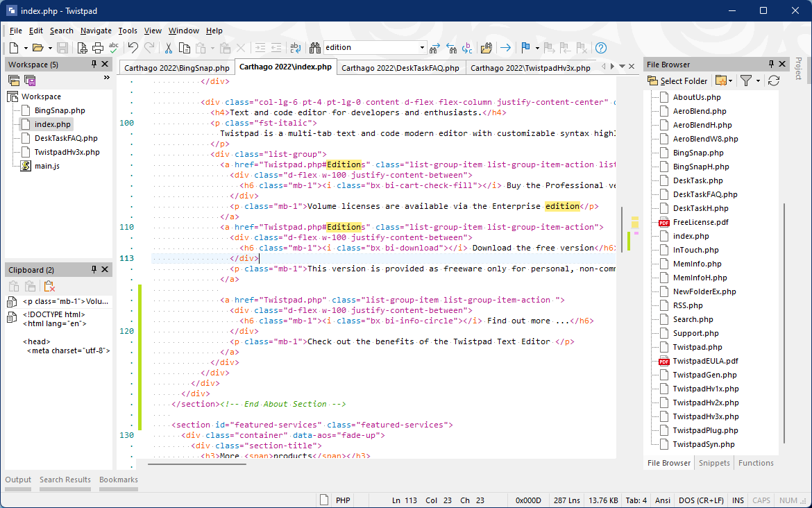Refresh the File Browser list

click(774, 81)
